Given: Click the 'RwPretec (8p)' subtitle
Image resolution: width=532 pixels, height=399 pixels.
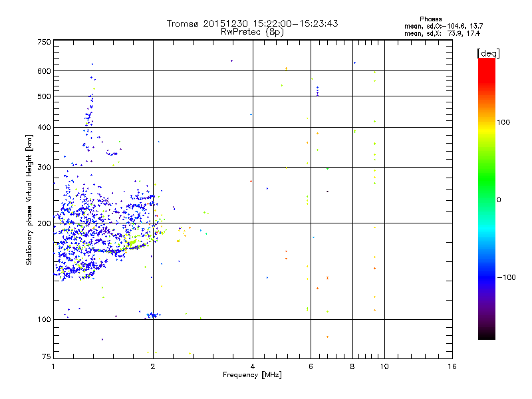Looking at the screenshot, I should (252, 32).
